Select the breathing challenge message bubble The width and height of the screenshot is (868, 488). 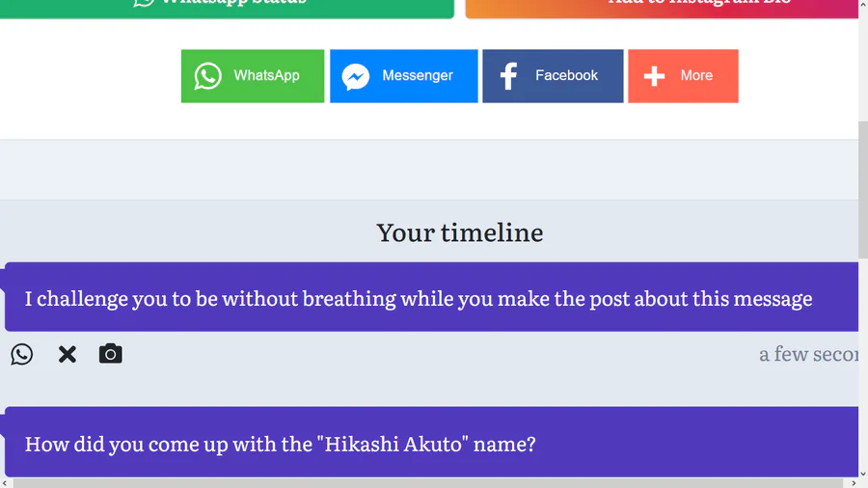point(419,298)
